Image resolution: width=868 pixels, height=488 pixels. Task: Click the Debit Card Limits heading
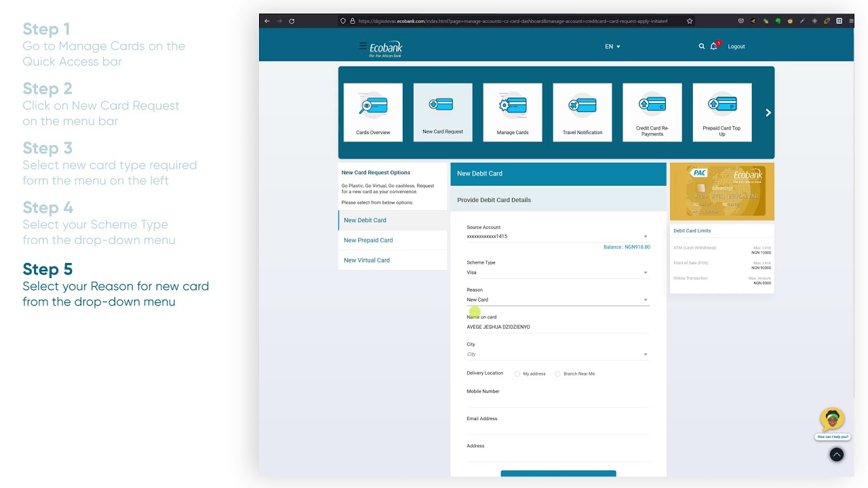692,230
